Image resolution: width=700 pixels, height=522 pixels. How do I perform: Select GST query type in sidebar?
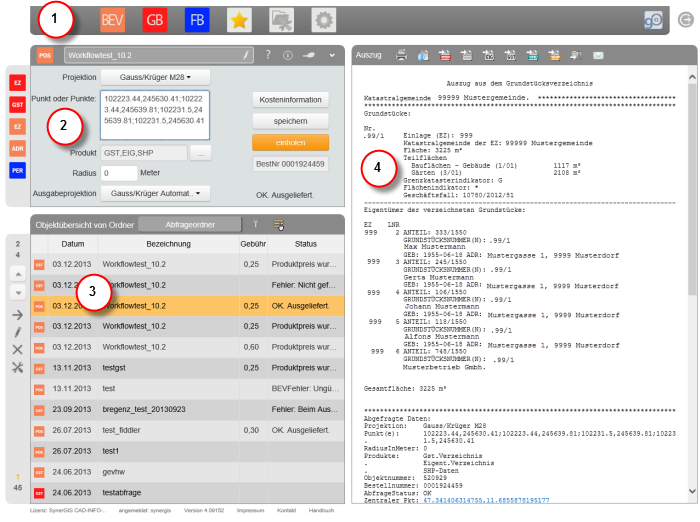17,104
